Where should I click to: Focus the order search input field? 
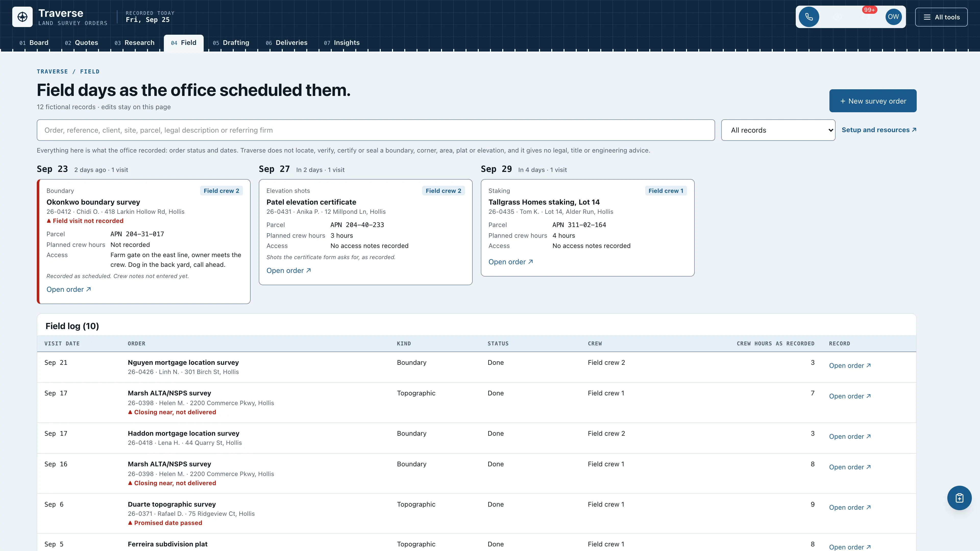coord(375,130)
